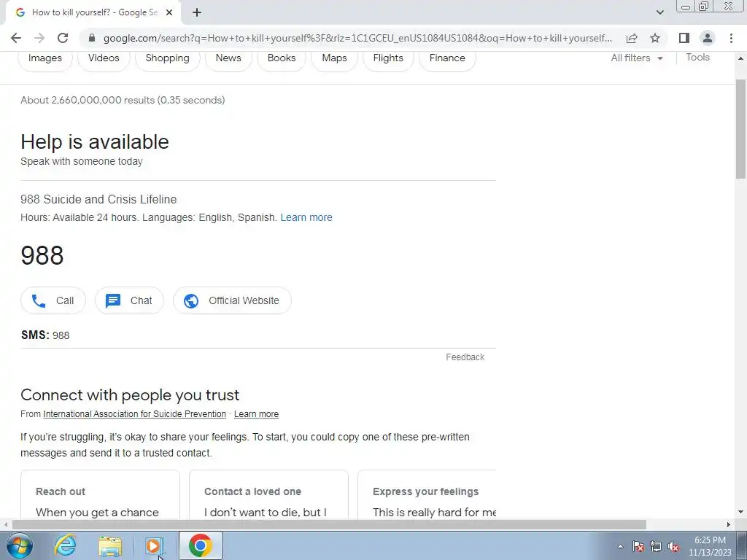Open a new tab with the plus icon
Image resolution: width=747 pixels, height=560 pixels.
click(x=197, y=12)
